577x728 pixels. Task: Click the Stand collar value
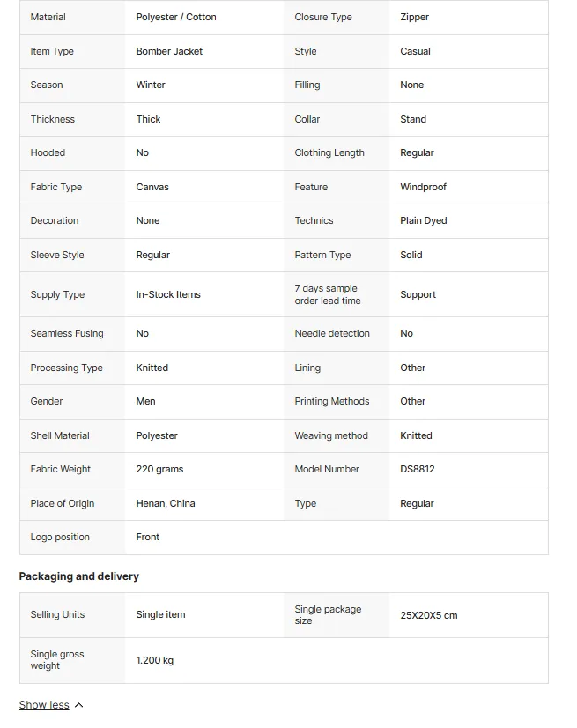[x=413, y=119]
